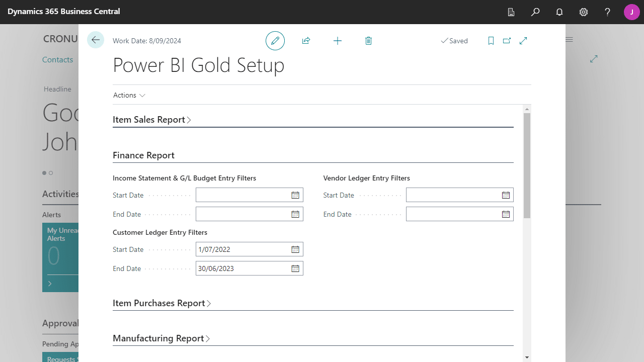Click the My Unread Alerts tile in background
This screenshot has width=644, height=362.
coord(60,257)
